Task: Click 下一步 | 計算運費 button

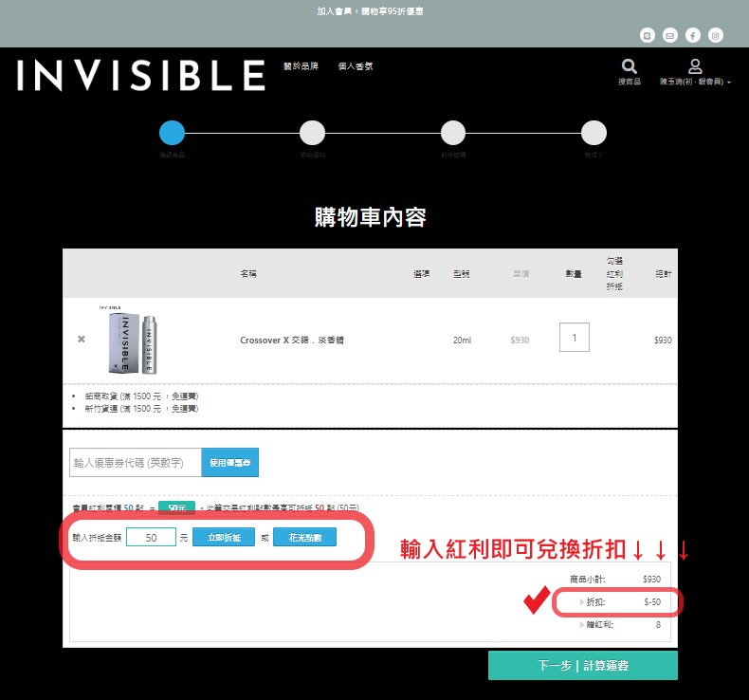Action: 583,665
